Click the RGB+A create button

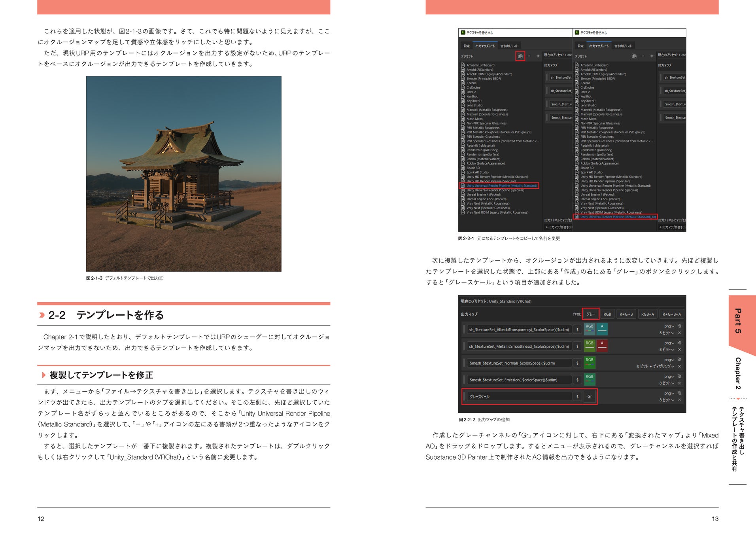(647, 314)
